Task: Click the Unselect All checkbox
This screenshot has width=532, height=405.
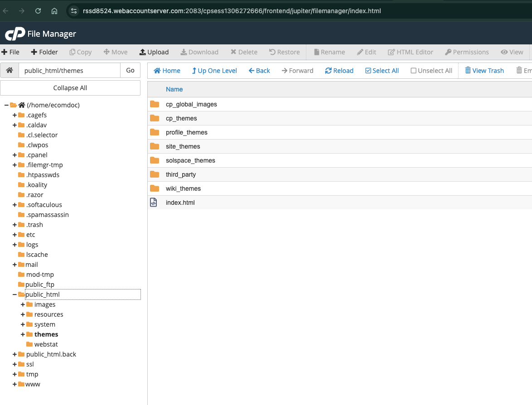Action: 413,71
